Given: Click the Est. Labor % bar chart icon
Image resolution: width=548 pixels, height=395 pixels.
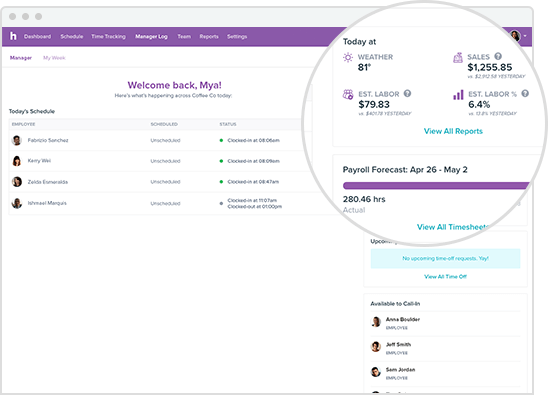Looking at the screenshot, I should pyautogui.click(x=458, y=95).
